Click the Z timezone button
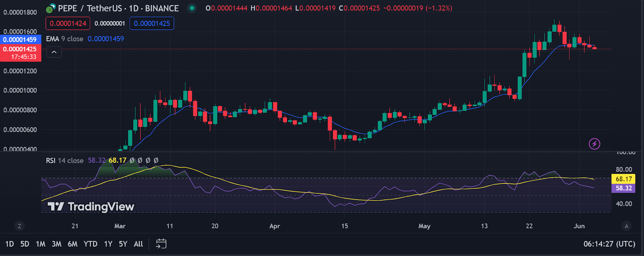644x256 pixels. [x=19, y=226]
